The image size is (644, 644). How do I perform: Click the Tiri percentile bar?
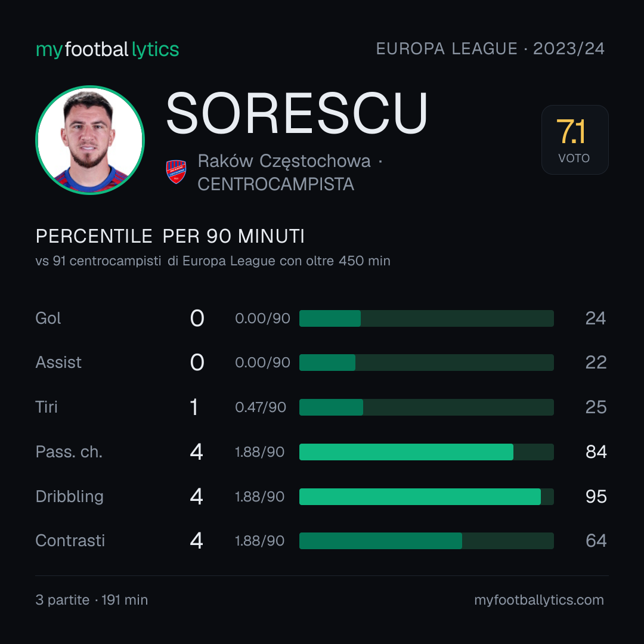[426, 407]
